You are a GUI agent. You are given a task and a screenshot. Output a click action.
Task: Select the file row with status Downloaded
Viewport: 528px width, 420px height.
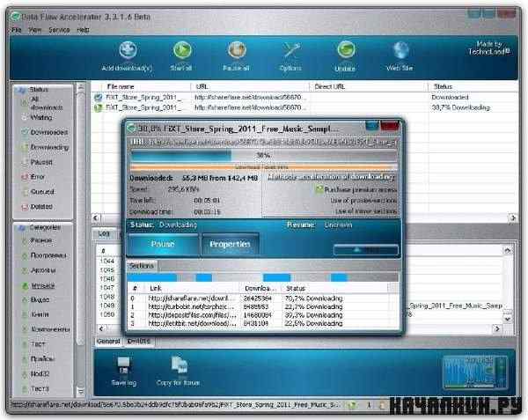304,98
